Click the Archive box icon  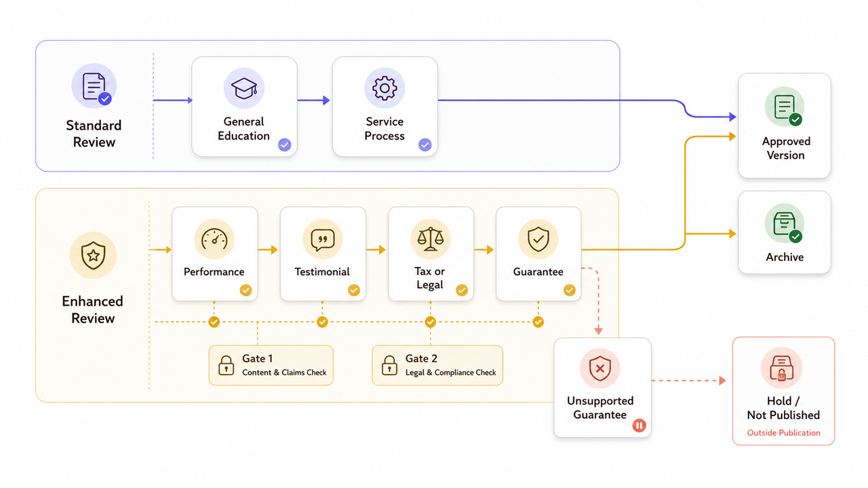click(785, 224)
